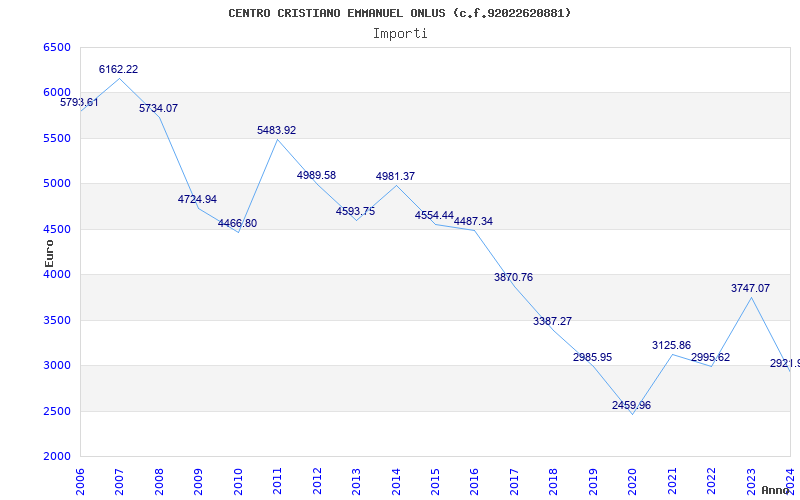This screenshot has height=500, width=800.
Task: Click the x-axis year 2007
Action: pos(119,481)
